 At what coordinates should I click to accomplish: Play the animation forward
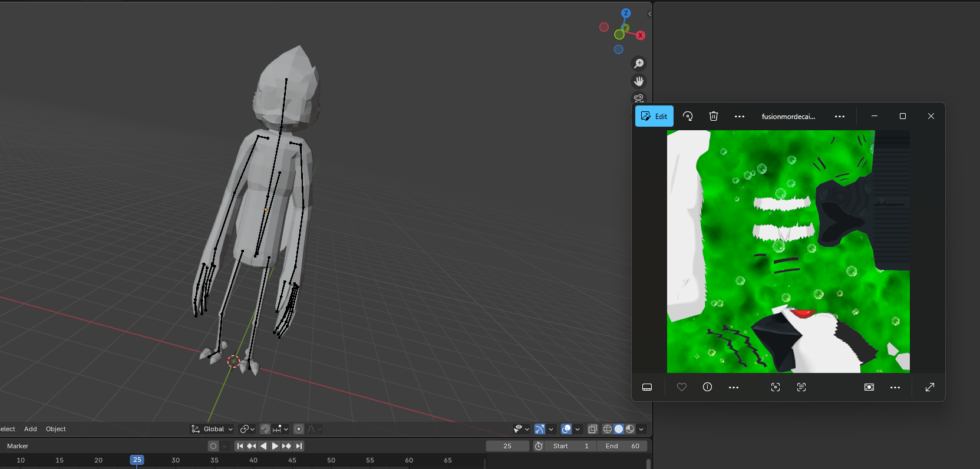click(275, 446)
